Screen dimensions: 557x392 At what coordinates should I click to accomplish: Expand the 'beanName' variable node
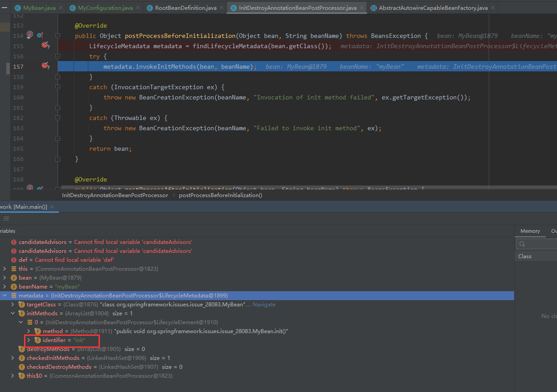[5, 287]
